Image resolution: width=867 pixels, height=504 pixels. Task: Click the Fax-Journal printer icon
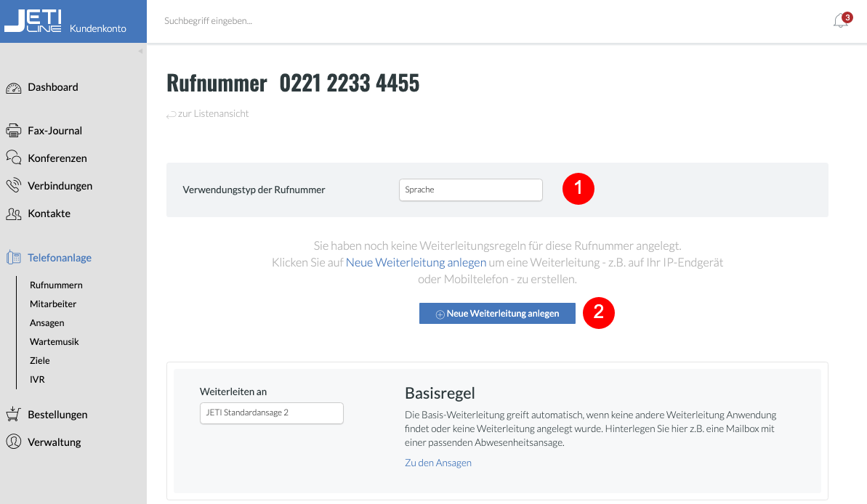click(13, 131)
